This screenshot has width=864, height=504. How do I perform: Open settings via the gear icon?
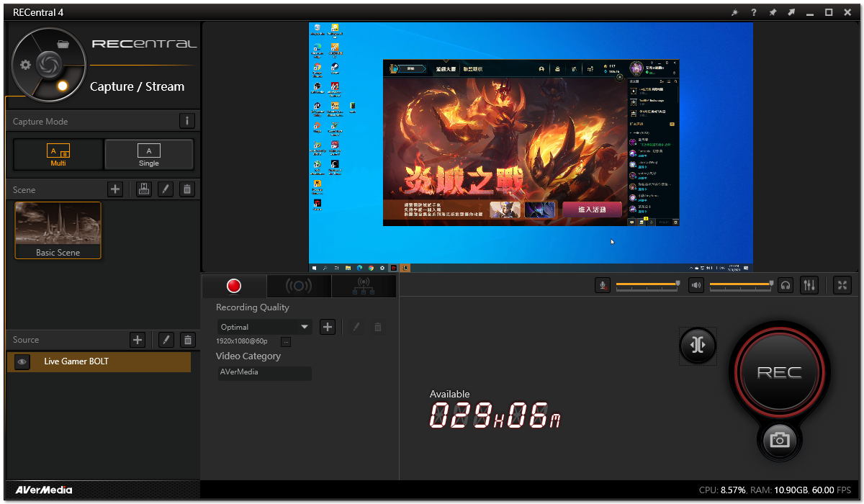(x=26, y=65)
